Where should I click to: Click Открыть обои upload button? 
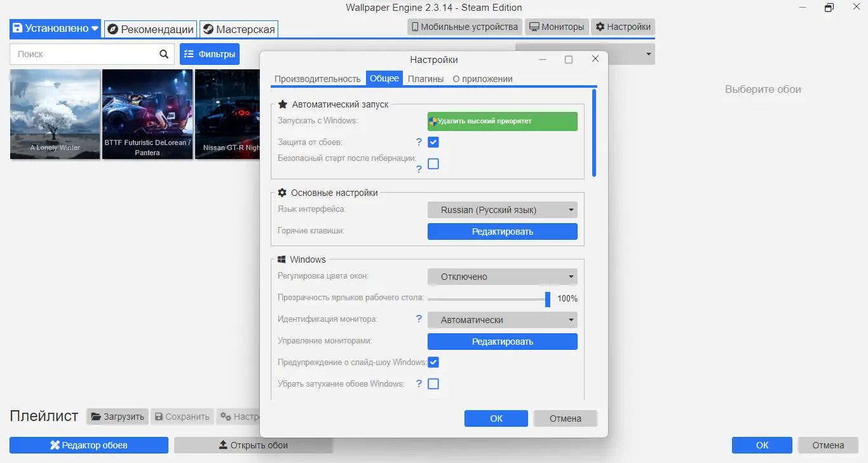(x=254, y=445)
